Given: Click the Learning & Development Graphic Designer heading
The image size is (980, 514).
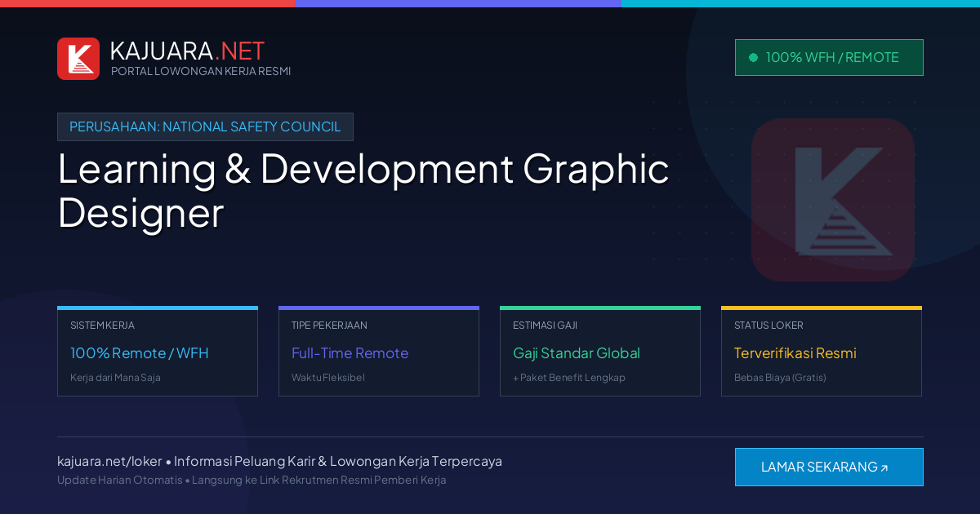Looking at the screenshot, I should (x=363, y=190).
